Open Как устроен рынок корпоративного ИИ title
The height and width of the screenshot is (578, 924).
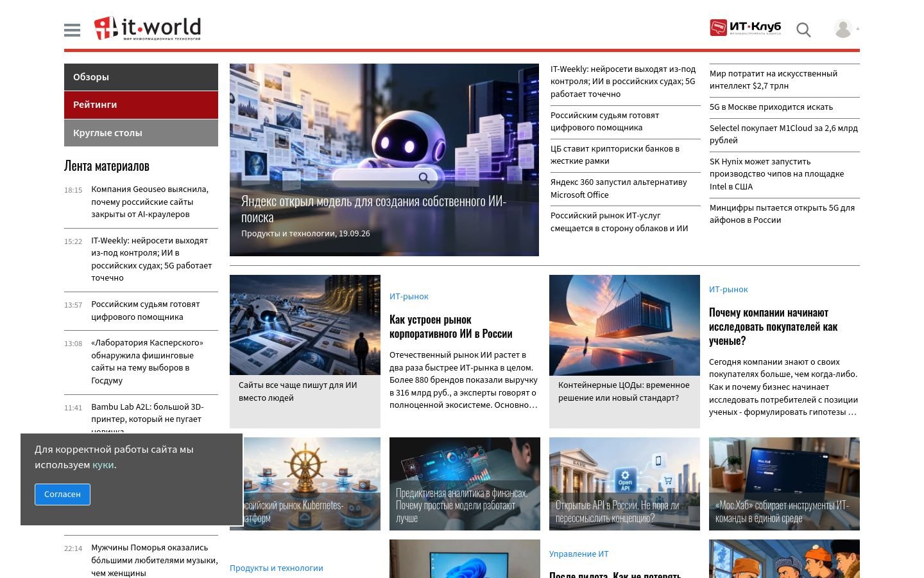point(450,327)
